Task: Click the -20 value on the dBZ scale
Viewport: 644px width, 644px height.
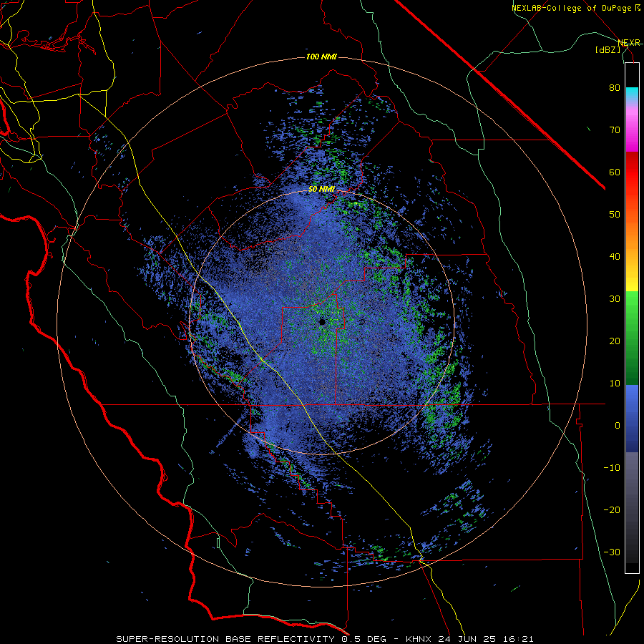Action: click(612, 510)
